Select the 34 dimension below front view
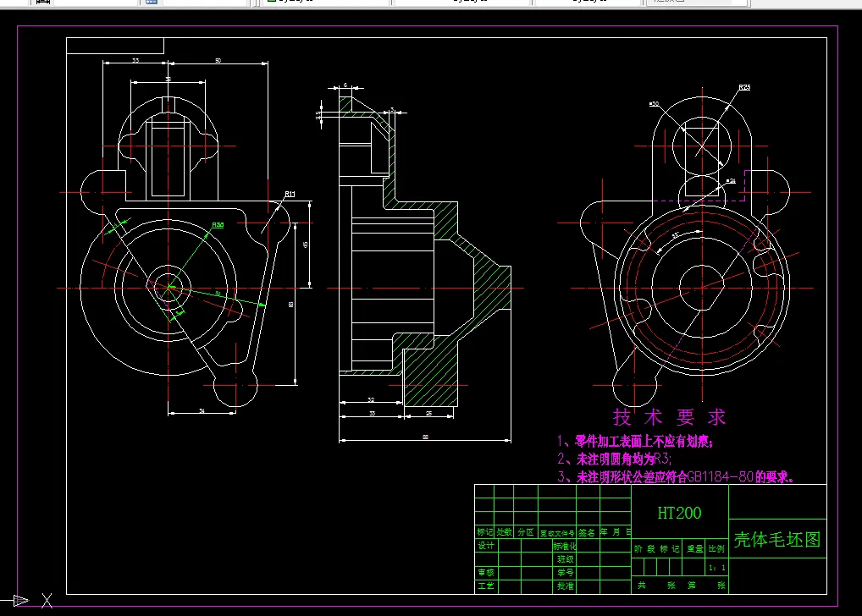This screenshot has height=616, width=862. [x=202, y=410]
